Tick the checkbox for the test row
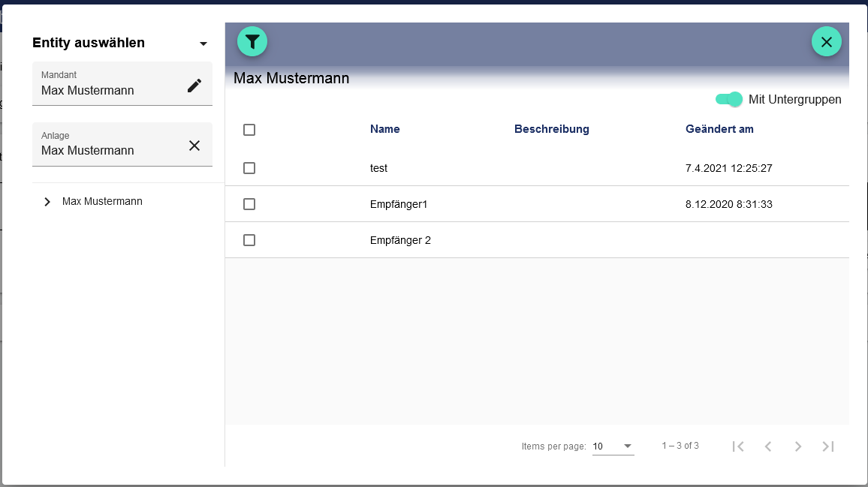This screenshot has width=868, height=487. tap(249, 168)
